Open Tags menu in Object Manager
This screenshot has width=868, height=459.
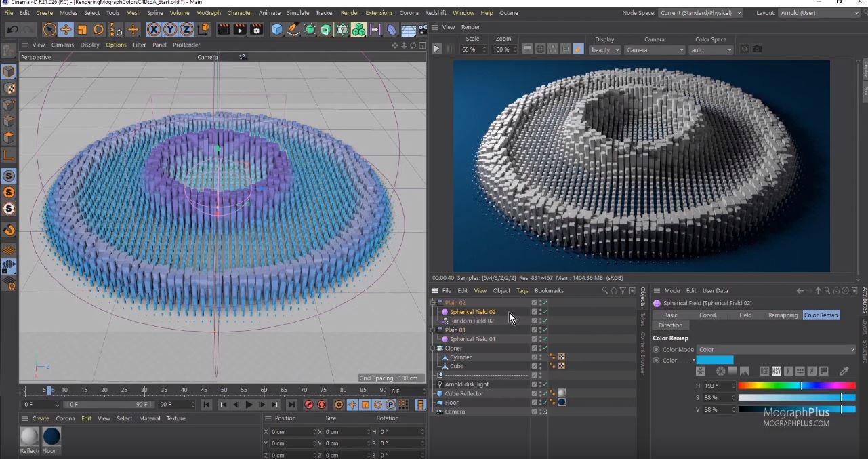click(x=522, y=290)
